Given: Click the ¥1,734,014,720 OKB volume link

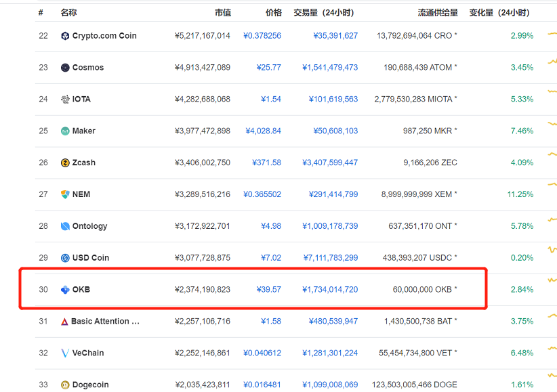Looking at the screenshot, I should (330, 290).
